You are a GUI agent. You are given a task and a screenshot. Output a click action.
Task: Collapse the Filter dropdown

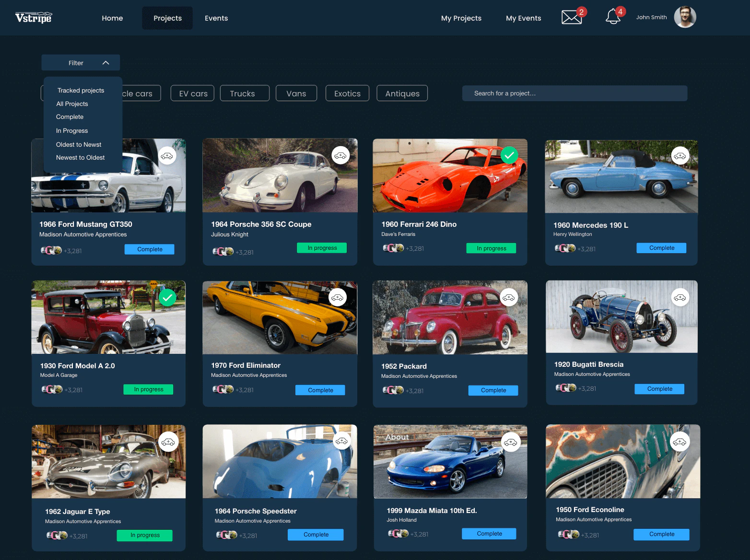pos(81,62)
